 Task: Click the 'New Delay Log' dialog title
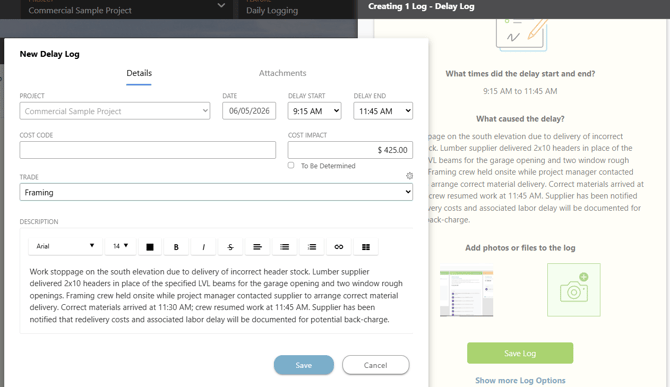pyautogui.click(x=50, y=54)
